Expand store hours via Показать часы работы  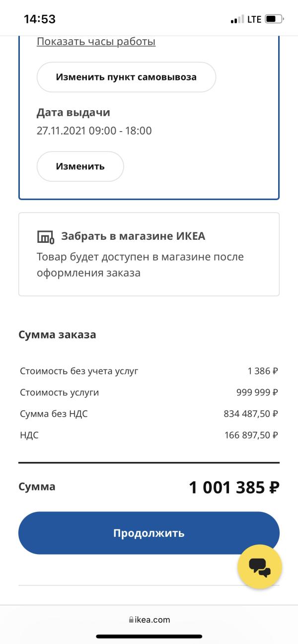click(x=96, y=42)
